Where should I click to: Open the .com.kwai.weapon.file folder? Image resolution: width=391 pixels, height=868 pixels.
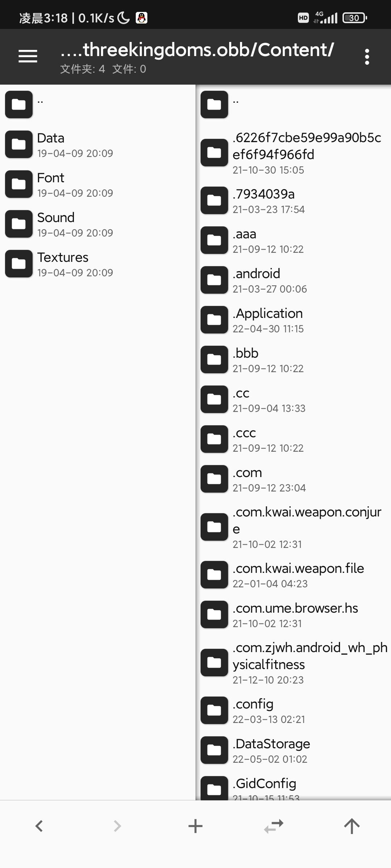(x=294, y=575)
